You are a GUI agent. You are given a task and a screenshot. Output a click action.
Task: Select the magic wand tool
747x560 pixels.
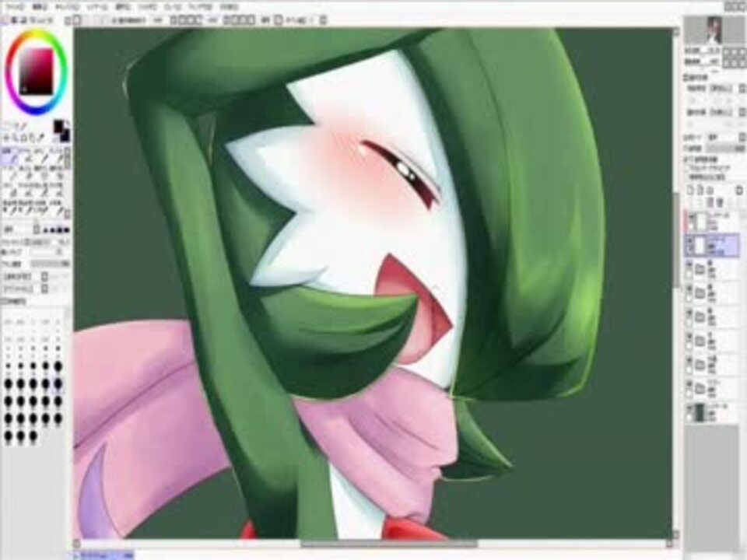click(x=24, y=126)
